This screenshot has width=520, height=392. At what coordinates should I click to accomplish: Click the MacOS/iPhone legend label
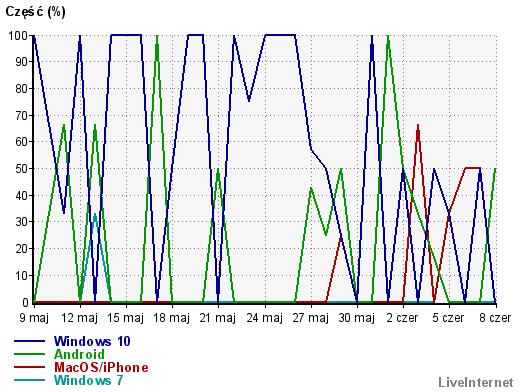coord(101,367)
